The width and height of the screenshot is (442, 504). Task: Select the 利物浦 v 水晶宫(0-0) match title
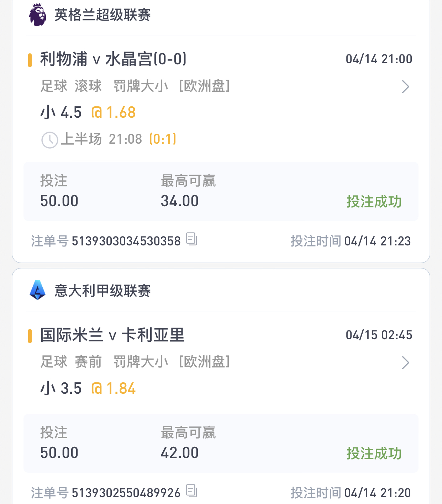114,59
